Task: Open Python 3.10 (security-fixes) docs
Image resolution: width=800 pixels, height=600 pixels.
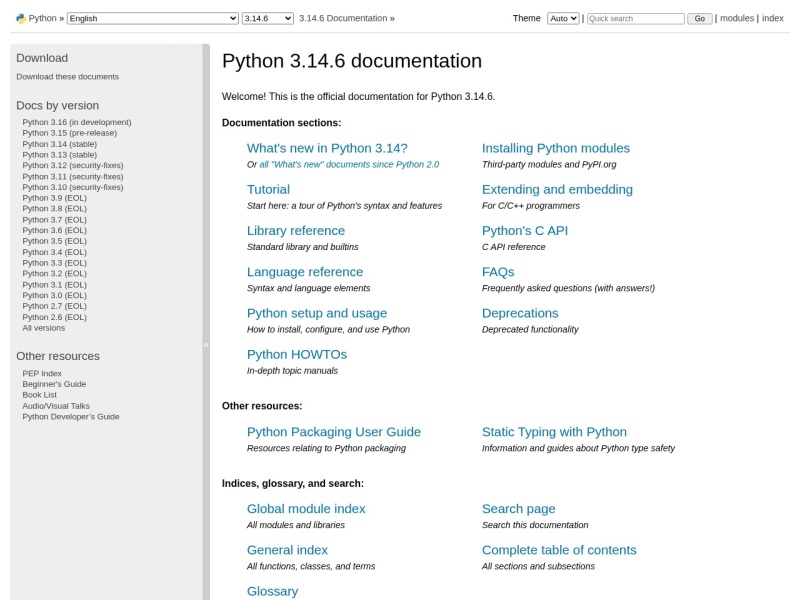Action: (72, 187)
